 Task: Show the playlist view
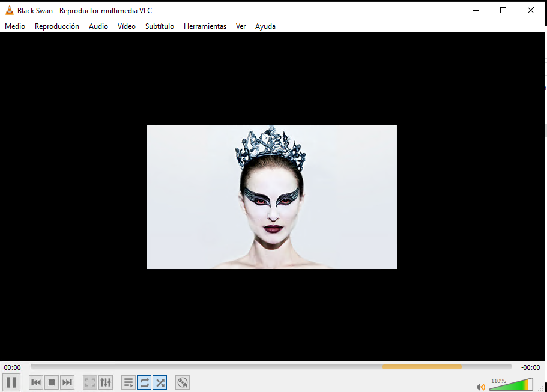click(x=128, y=382)
